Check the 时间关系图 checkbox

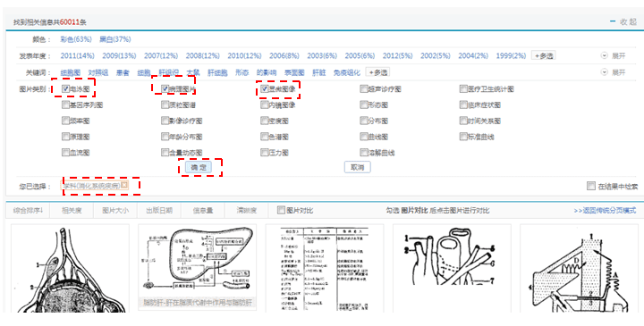tap(463, 121)
